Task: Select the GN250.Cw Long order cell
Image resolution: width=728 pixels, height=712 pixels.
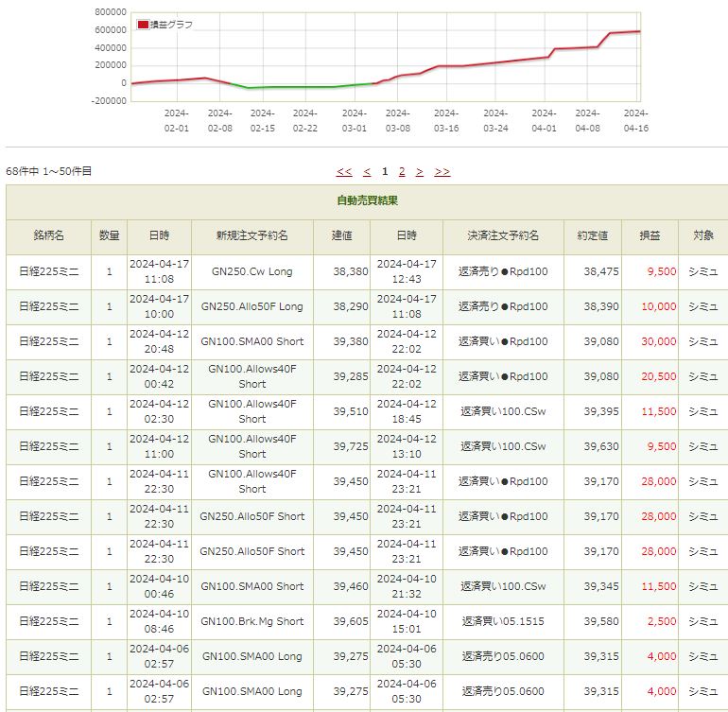Action: coord(252,271)
